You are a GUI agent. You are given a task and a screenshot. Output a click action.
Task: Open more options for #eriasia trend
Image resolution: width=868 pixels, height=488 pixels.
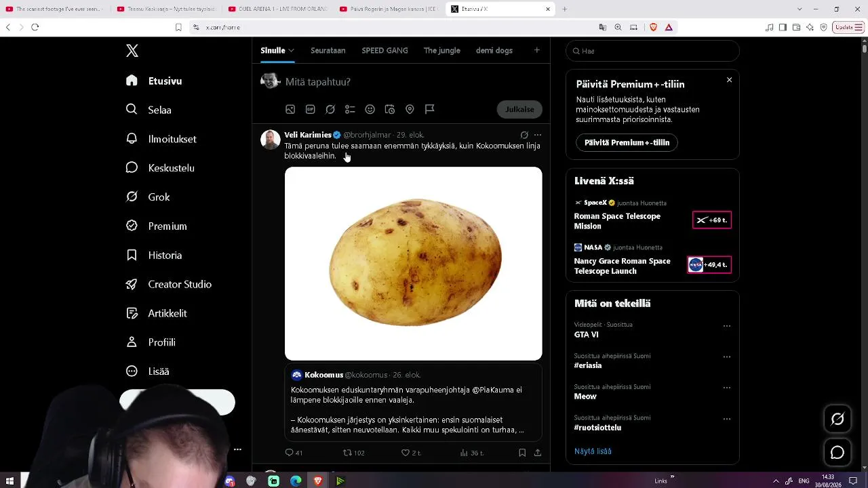[x=726, y=357]
